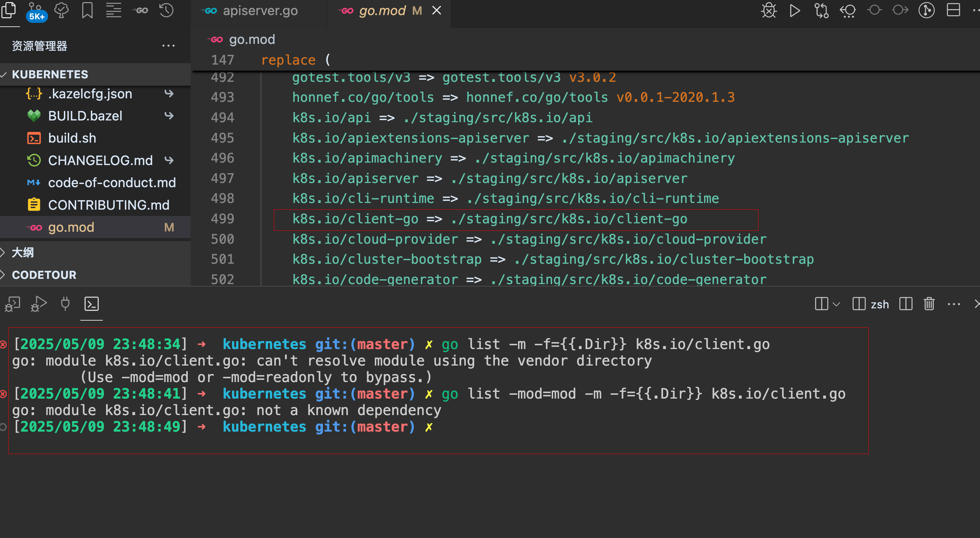
Task: Click symlink arrow beside CHANGELOG.md
Action: pyautogui.click(x=169, y=160)
